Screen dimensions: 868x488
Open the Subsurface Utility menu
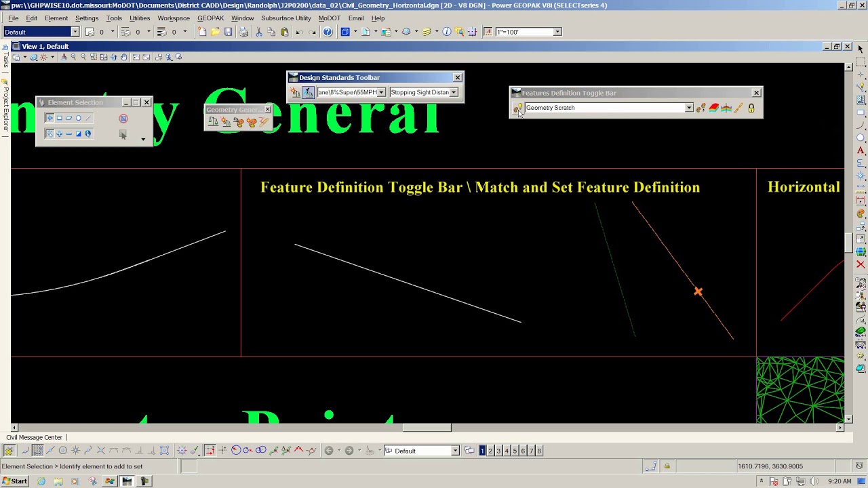[285, 18]
